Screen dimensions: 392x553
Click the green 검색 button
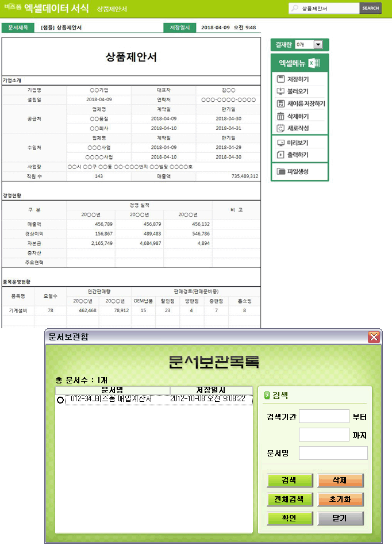click(x=290, y=480)
